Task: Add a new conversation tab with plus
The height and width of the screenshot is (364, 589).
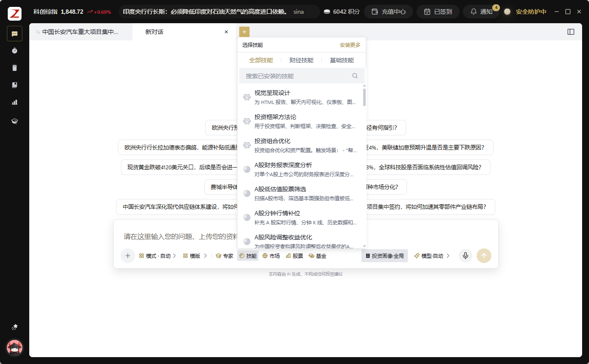Action: point(244,32)
